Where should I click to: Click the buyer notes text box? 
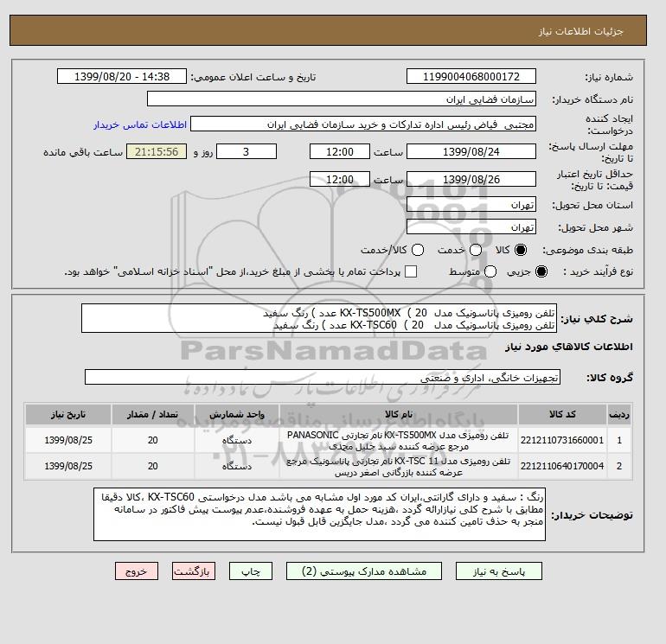(319, 514)
